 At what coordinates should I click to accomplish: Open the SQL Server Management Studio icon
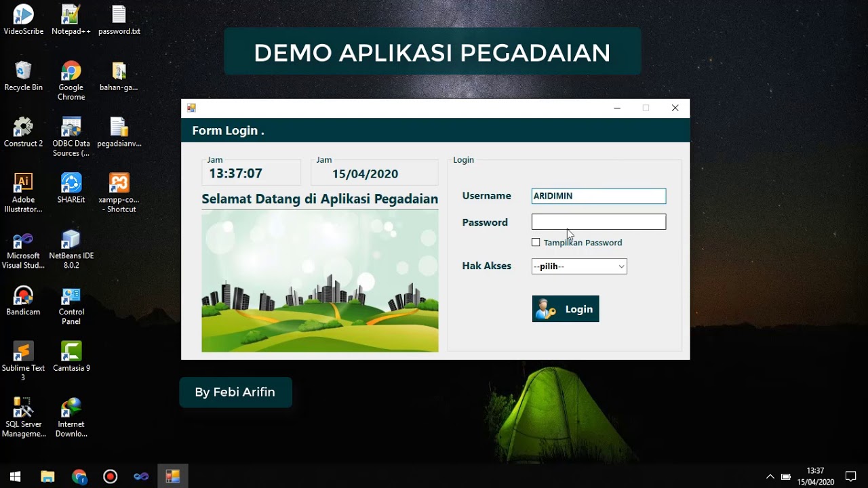click(23, 418)
